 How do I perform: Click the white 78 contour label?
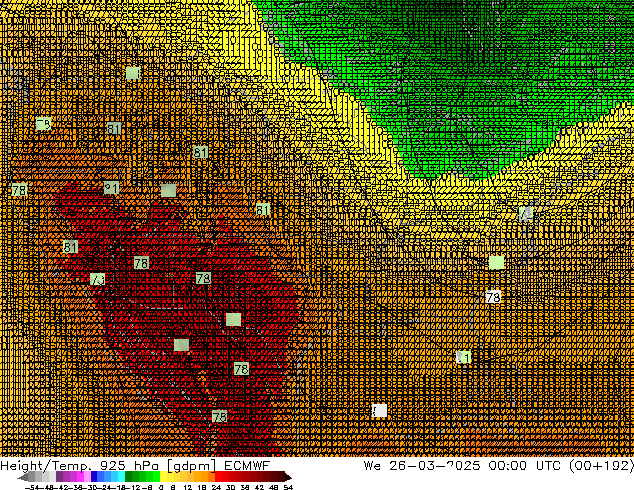(x=493, y=297)
